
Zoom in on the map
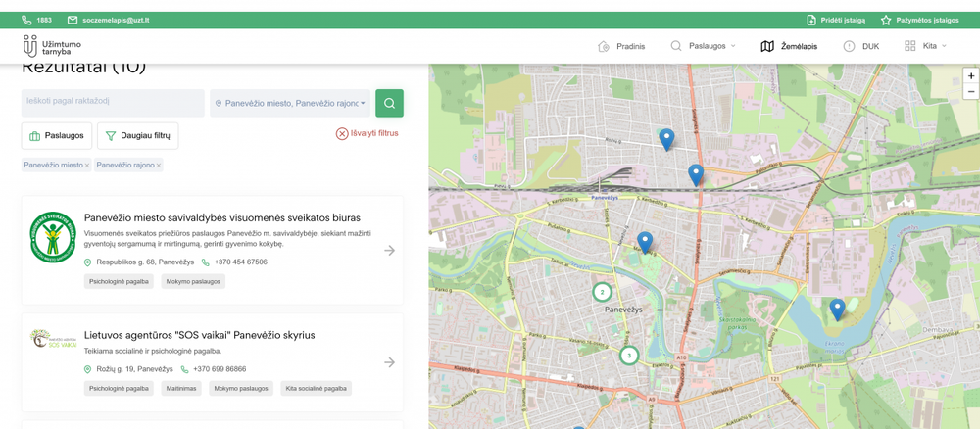click(970, 76)
